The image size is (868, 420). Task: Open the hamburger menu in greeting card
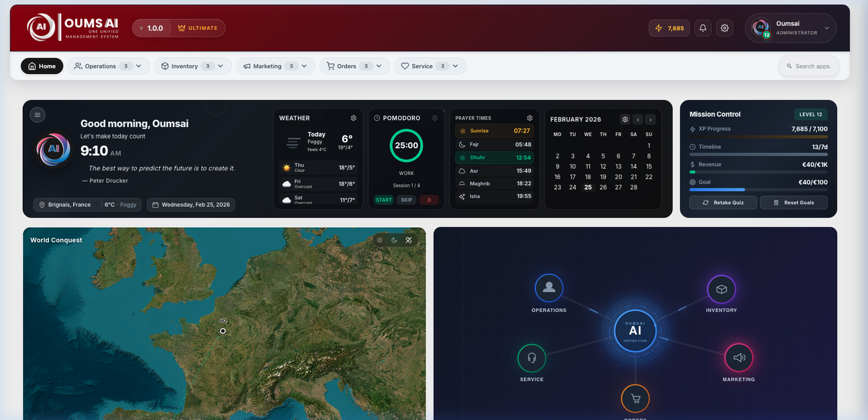(x=37, y=114)
